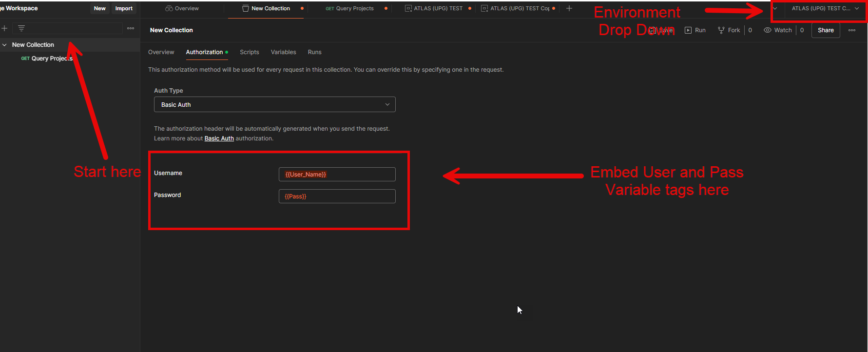Viewport: 868px width, 352px height.
Task: Open the Auth Type Basic Auth dropdown
Action: point(274,104)
